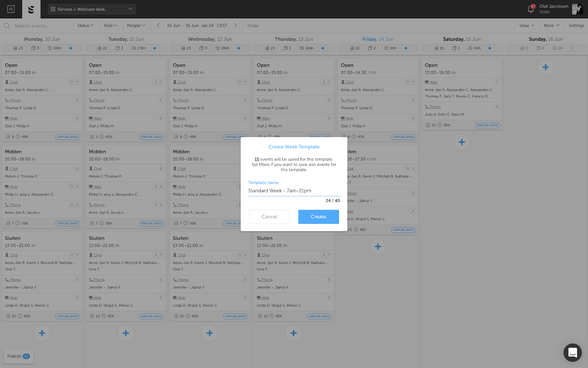Viewport: 588px width, 368px height.
Task: Expand the Status filter dropdown
Action: point(86,25)
